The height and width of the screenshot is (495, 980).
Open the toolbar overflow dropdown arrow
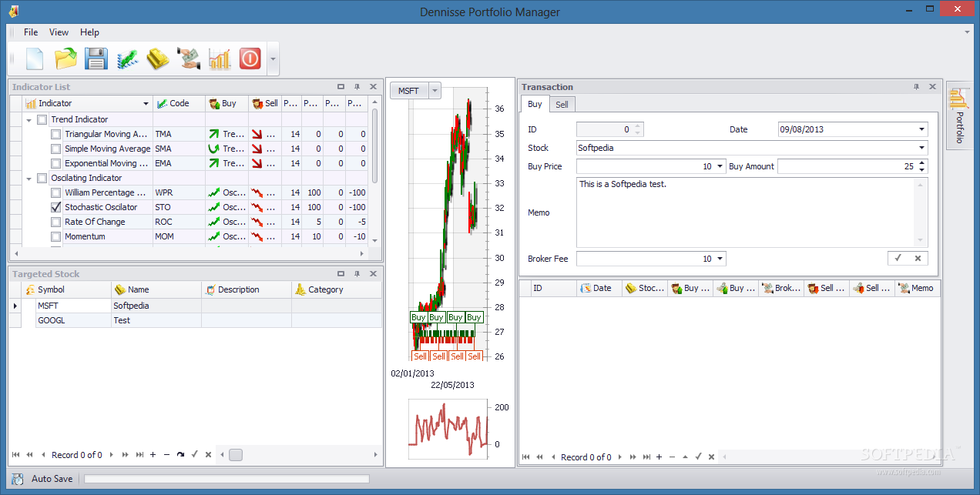point(273,59)
